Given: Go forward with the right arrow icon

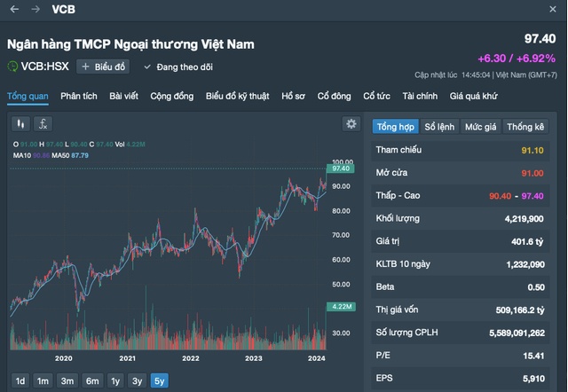Looking at the screenshot, I should point(35,9).
